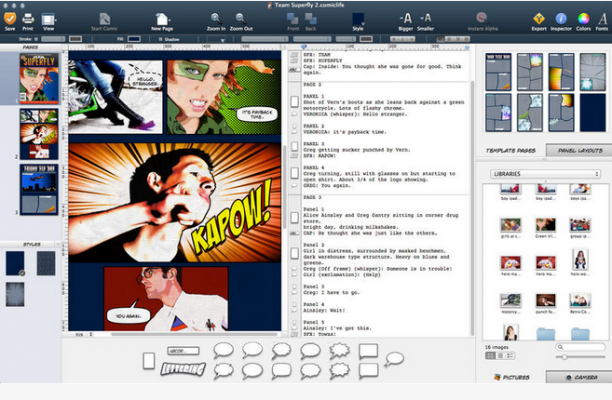Click the Save icon in the toolbar
This screenshot has height=400, width=612.
click(10, 19)
